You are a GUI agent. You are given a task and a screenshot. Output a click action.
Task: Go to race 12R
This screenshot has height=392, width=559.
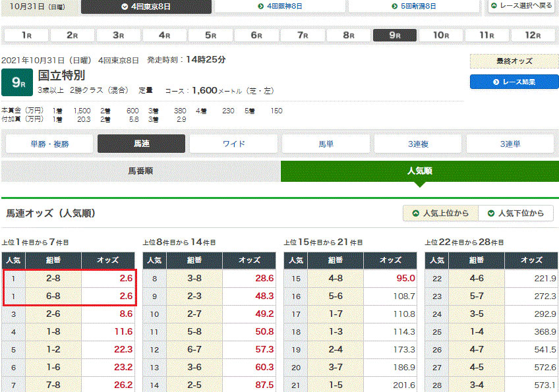pos(533,36)
